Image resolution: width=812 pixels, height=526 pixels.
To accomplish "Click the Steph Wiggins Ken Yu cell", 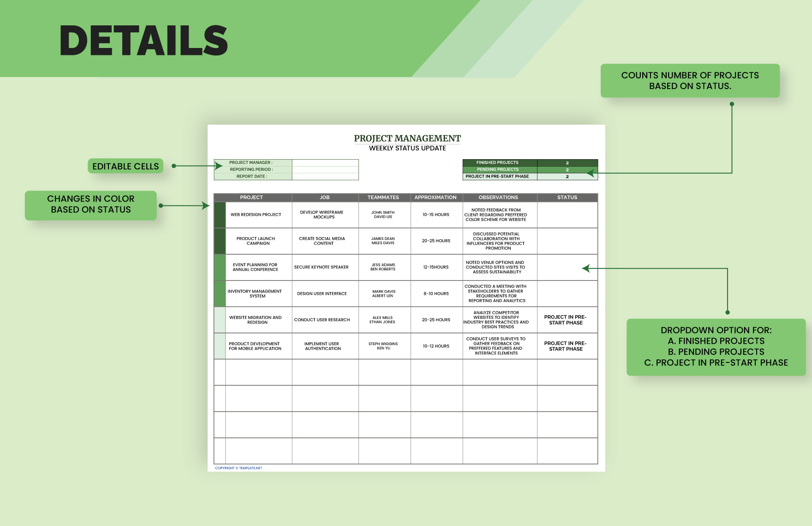I will 385,347.
